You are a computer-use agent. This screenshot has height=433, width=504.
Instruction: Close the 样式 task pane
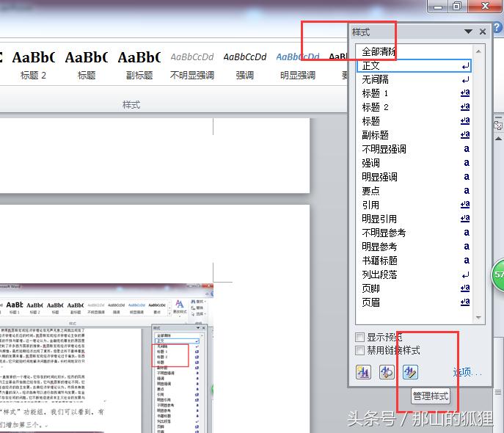pos(483,32)
